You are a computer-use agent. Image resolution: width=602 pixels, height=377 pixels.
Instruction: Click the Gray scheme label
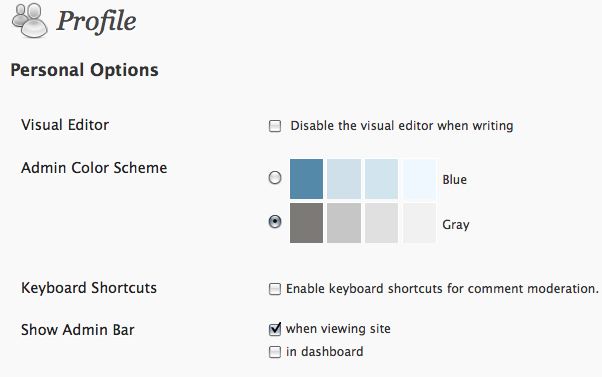(x=456, y=224)
